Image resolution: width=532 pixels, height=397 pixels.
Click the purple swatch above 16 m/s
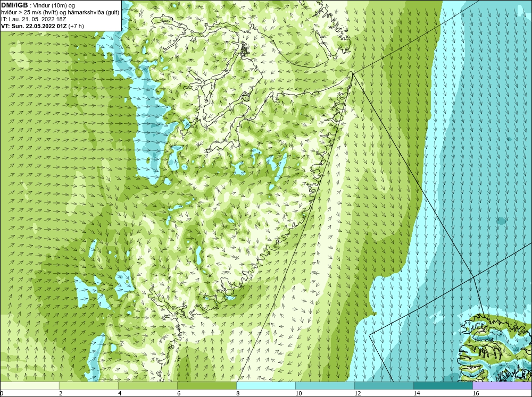[x=502, y=385]
